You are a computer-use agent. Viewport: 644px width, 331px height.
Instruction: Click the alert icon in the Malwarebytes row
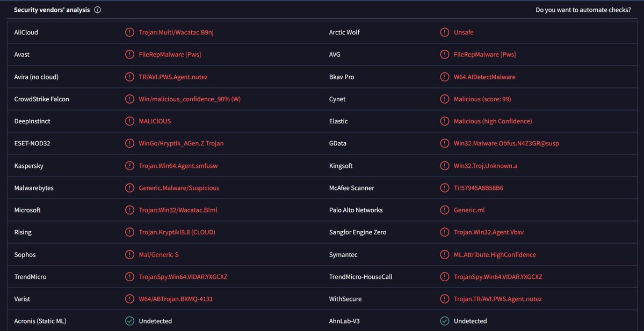click(129, 188)
